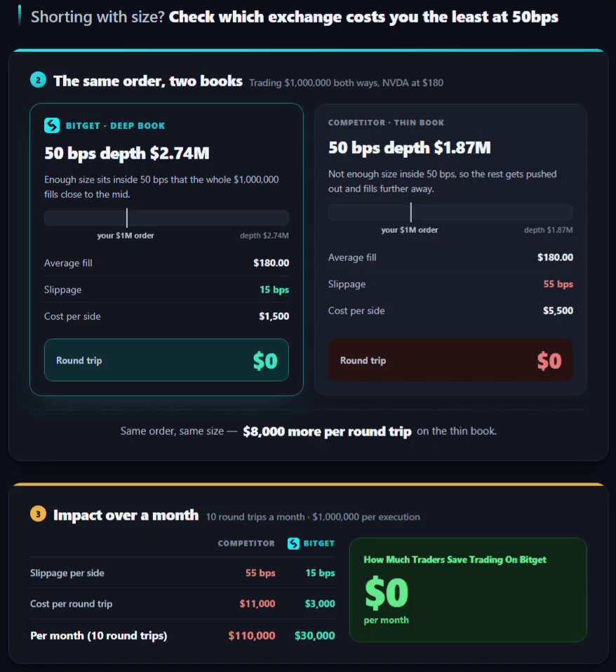Screen dimensions: 616x672
Task: Click the 'Slippage per side' row label
Action: [67, 573]
